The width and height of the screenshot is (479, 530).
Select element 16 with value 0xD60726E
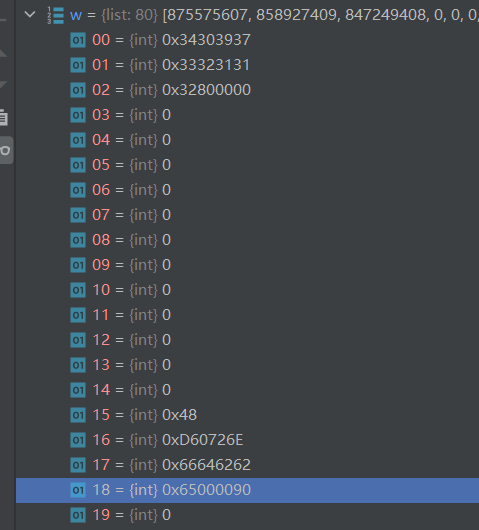tap(247, 440)
